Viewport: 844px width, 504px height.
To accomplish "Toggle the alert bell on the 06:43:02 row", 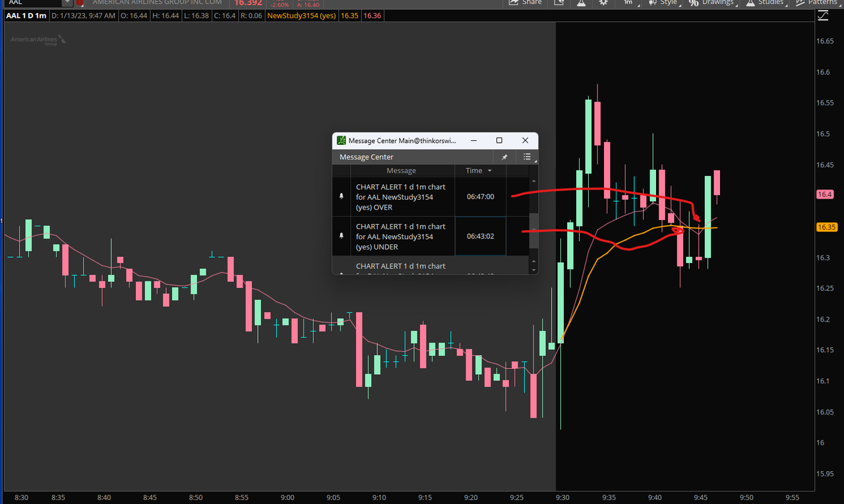I will (341, 236).
